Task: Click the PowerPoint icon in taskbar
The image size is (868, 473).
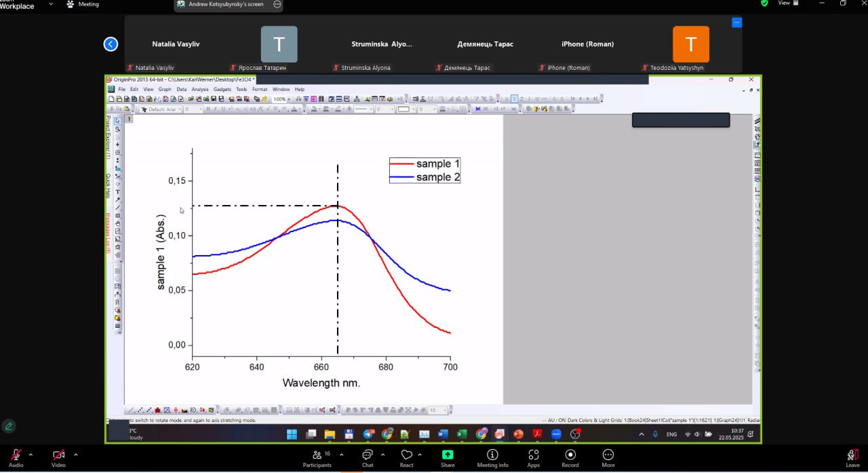Action: pyautogui.click(x=518, y=434)
